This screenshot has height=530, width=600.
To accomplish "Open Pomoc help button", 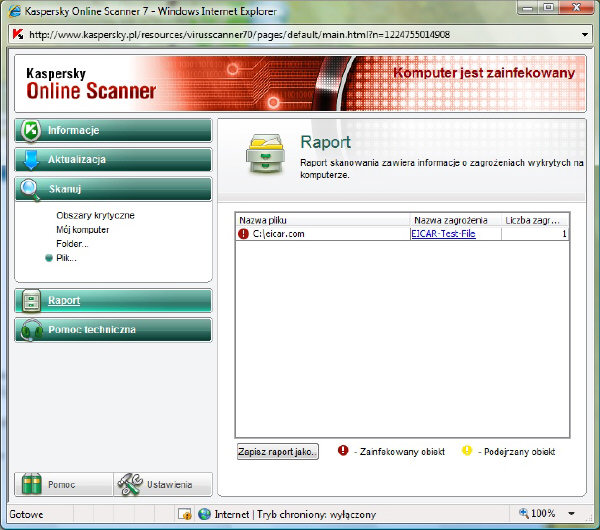I will (x=64, y=484).
